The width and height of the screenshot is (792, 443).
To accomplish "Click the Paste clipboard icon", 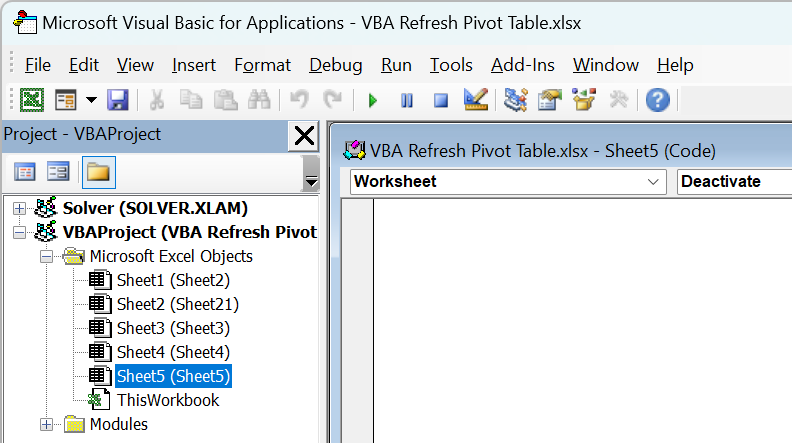I will click(225, 100).
